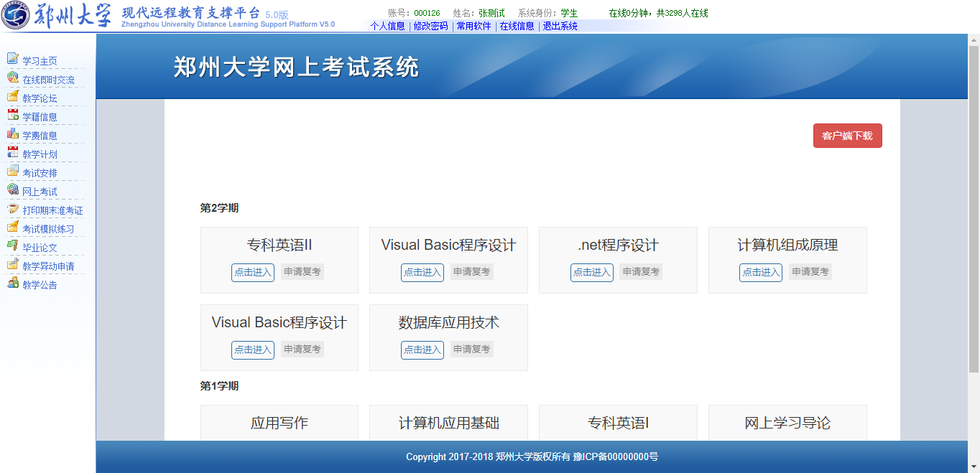The height and width of the screenshot is (473, 980).
Task: Open 个人信息 in top menu
Action: click(387, 26)
